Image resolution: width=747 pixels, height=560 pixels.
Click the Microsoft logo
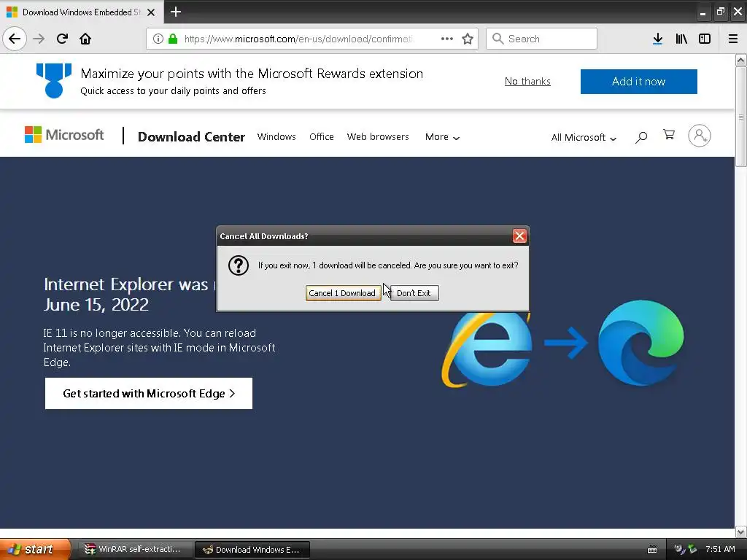click(x=64, y=135)
